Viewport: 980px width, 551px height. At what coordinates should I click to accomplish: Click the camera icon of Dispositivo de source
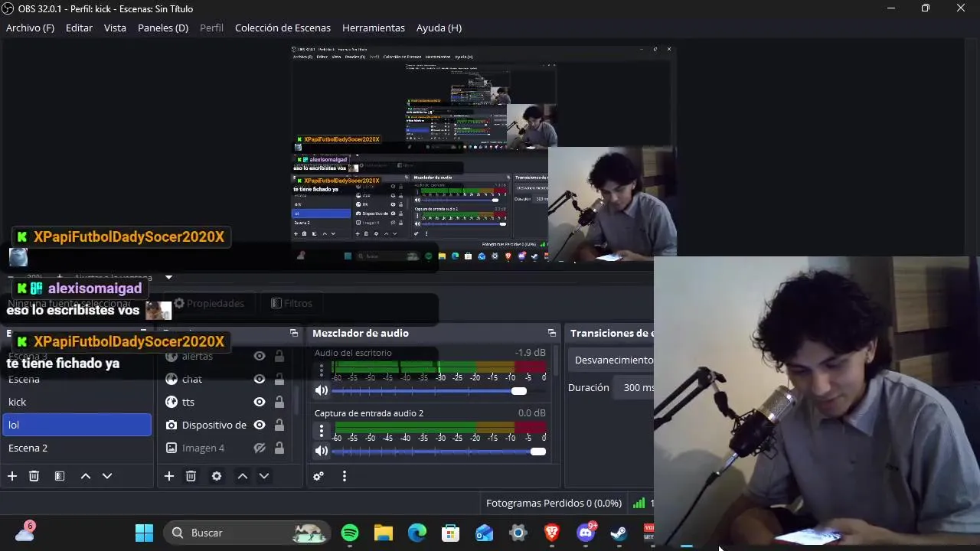(x=171, y=425)
